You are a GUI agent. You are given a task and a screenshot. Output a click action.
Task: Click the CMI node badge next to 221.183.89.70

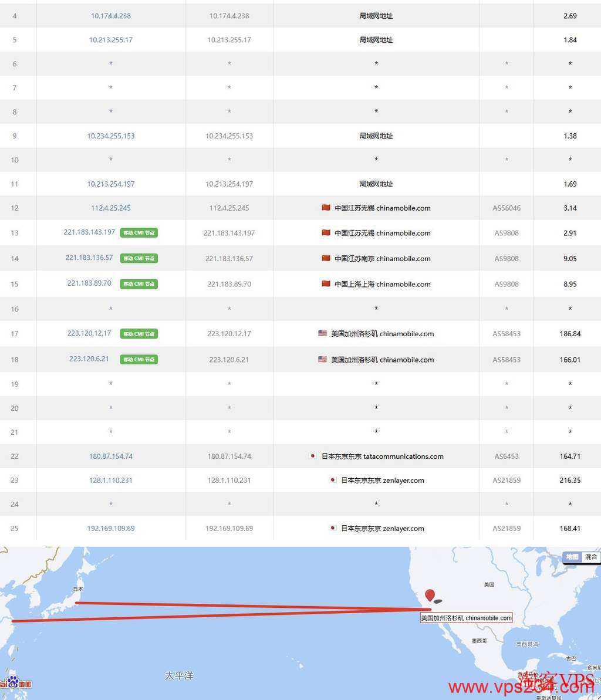pos(139,283)
